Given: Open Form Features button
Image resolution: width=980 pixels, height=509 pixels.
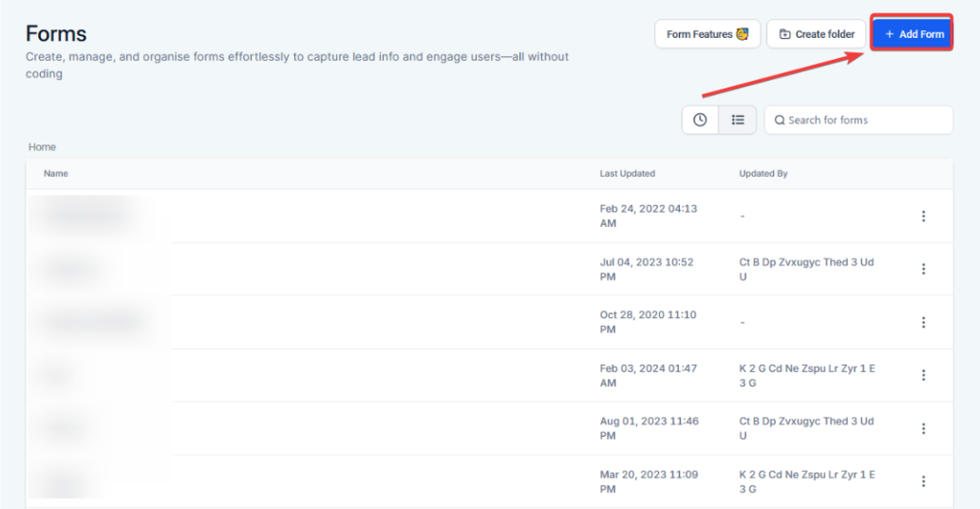Looking at the screenshot, I should [707, 34].
